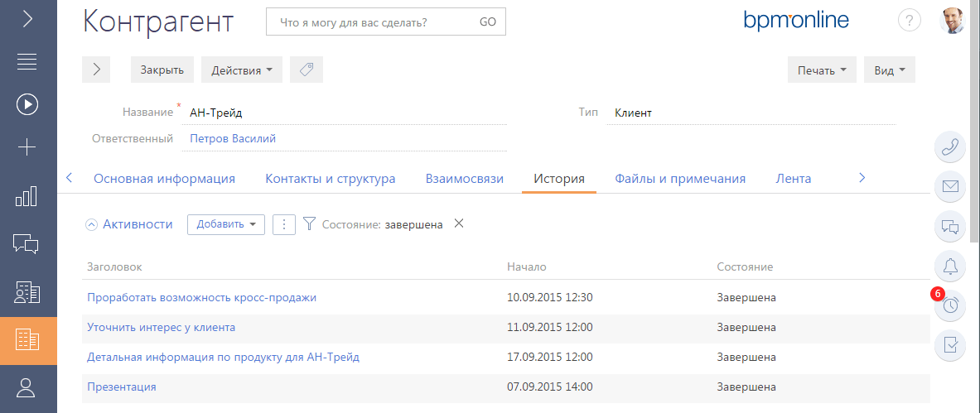Switch to the Контакты и структура tab
Viewport: 980px width, 413px height.
point(330,179)
